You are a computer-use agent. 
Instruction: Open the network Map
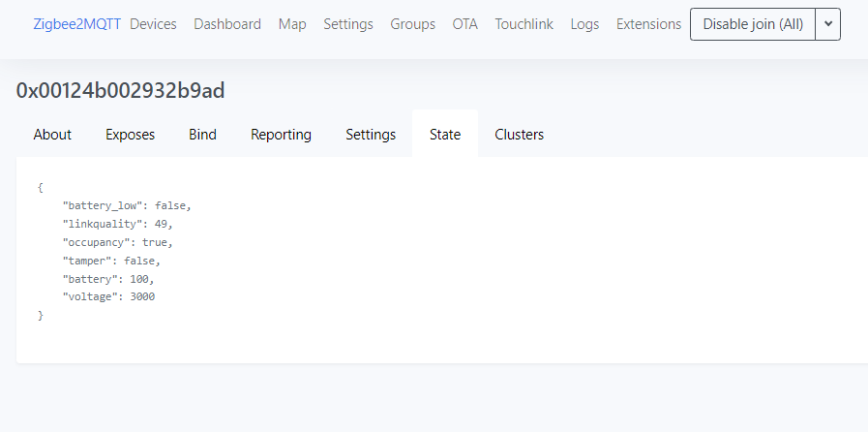292,24
